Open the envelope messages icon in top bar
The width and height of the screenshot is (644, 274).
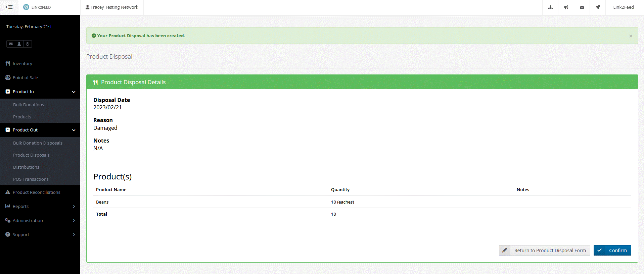[582, 7]
